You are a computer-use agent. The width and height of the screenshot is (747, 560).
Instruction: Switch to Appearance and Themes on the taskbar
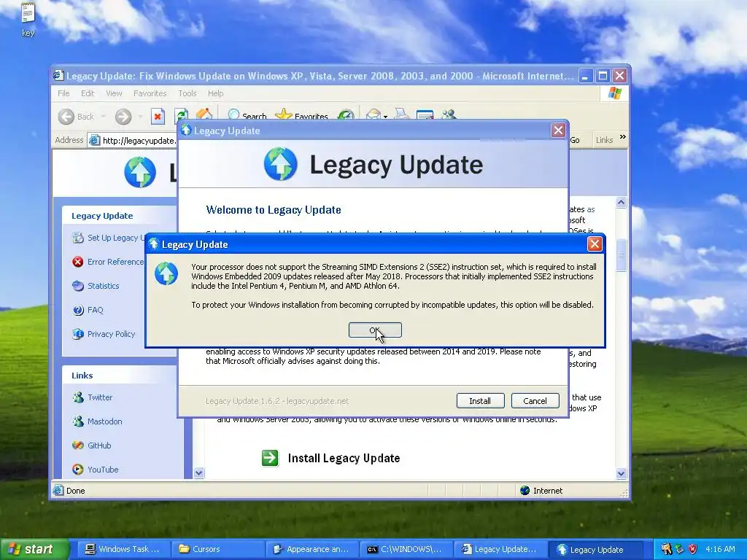[311, 549]
